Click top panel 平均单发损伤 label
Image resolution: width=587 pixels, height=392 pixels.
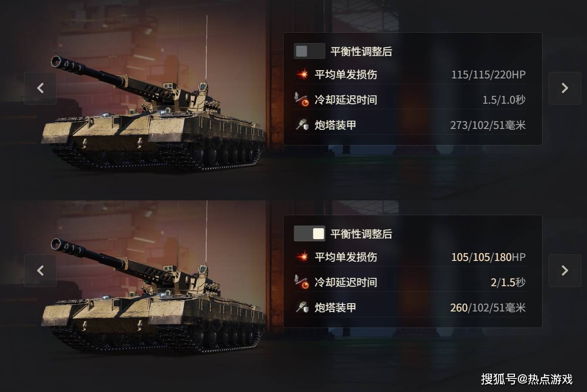pos(346,74)
